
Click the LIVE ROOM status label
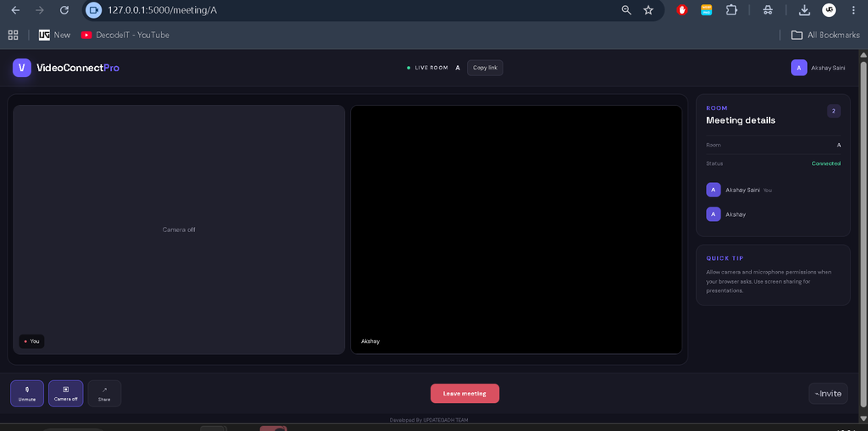pyautogui.click(x=431, y=68)
